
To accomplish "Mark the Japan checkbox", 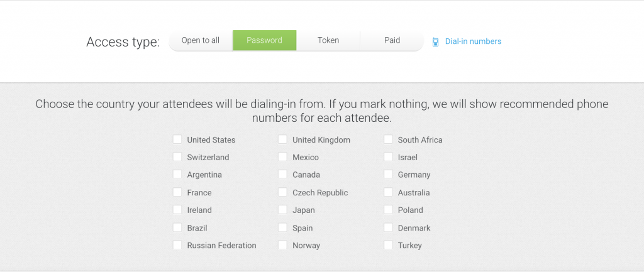I will pyautogui.click(x=282, y=210).
